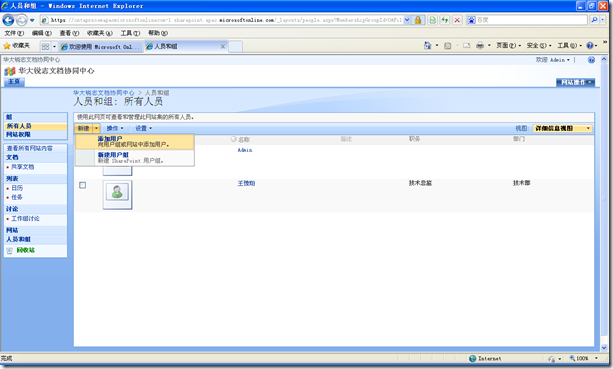Open the tab list dropdown arrow
The width and height of the screenshot is (613, 369).
[x=54, y=47]
